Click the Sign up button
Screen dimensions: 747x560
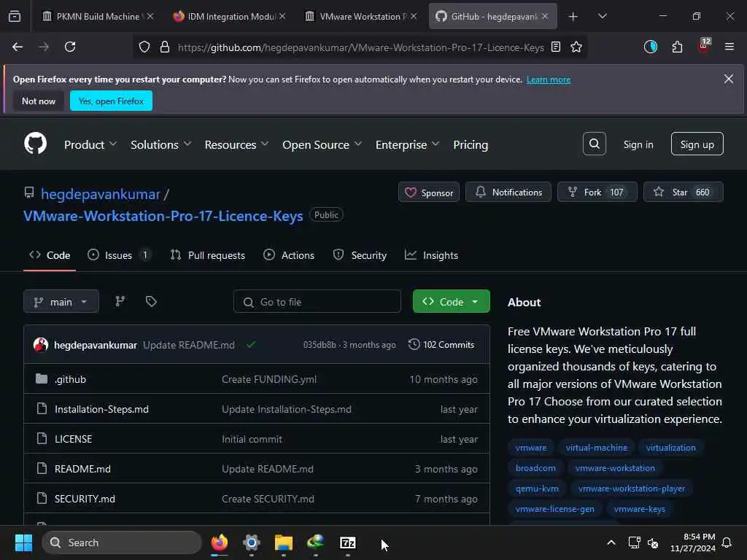tap(697, 144)
